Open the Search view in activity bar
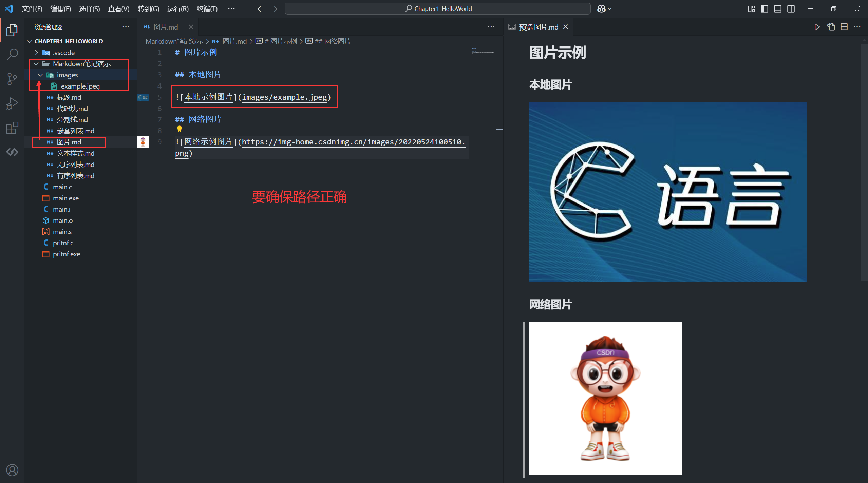 [x=12, y=54]
